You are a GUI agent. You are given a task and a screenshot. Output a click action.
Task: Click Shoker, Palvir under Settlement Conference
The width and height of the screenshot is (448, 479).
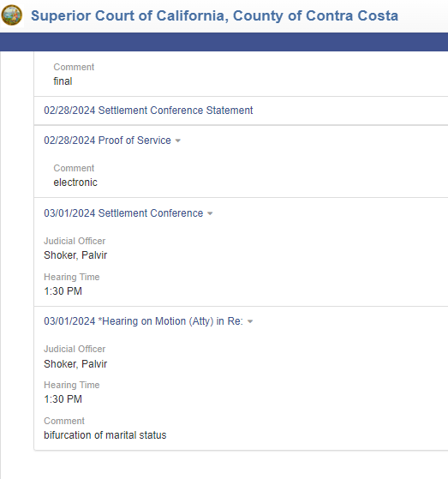pos(75,255)
